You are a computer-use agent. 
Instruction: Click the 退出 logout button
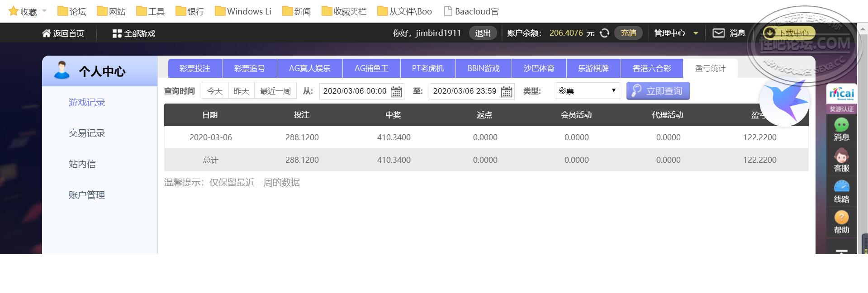[483, 33]
